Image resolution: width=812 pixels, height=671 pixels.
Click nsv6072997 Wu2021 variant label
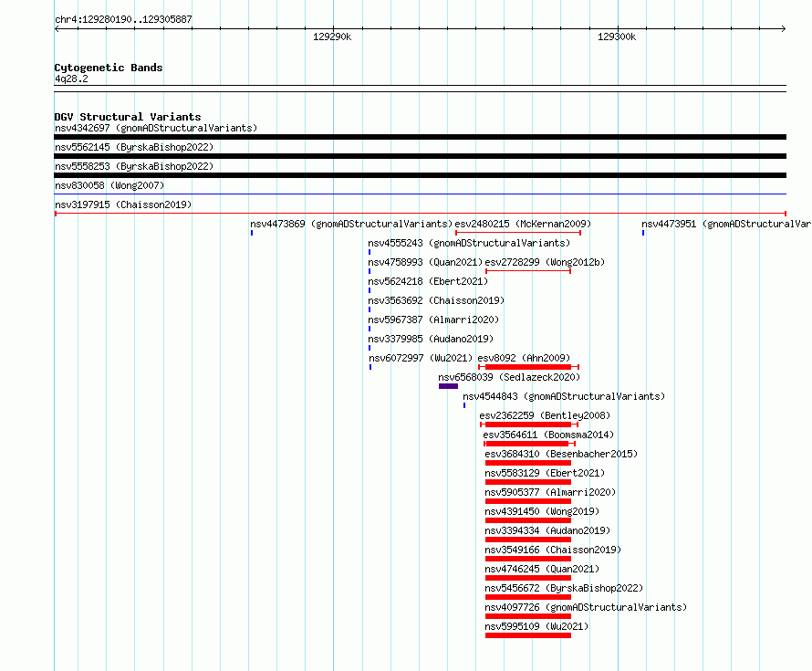tap(421, 358)
